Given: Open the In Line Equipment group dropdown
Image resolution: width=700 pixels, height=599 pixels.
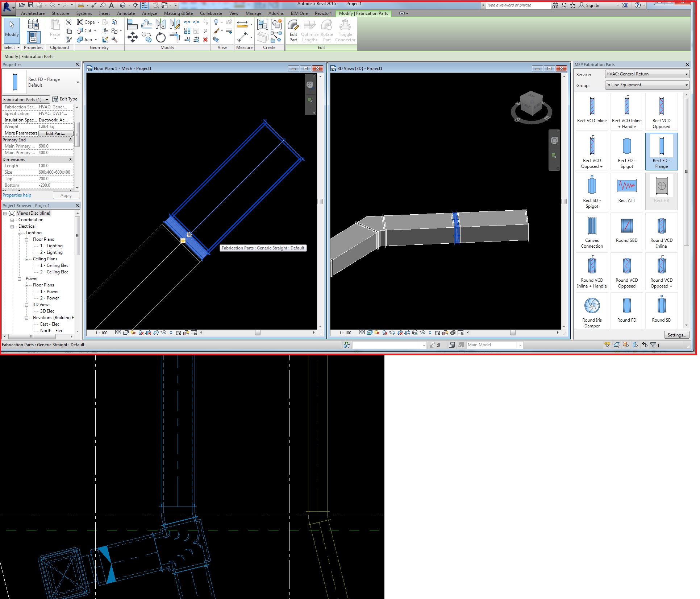Looking at the screenshot, I should coord(687,85).
